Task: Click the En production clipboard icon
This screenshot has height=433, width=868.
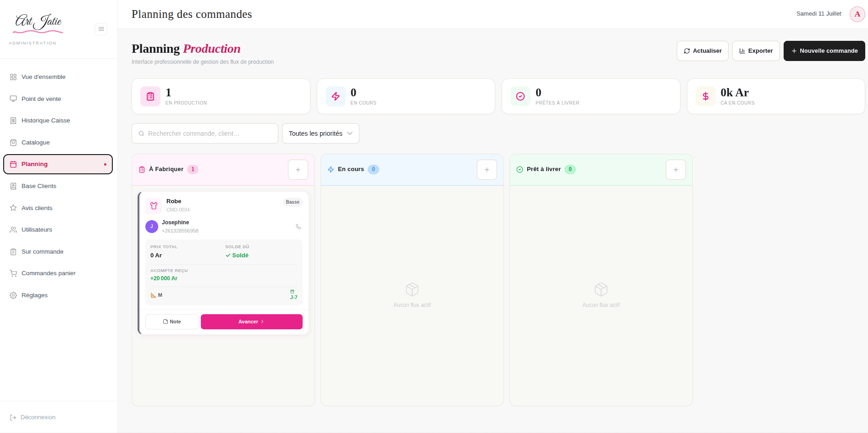Action: point(150,96)
